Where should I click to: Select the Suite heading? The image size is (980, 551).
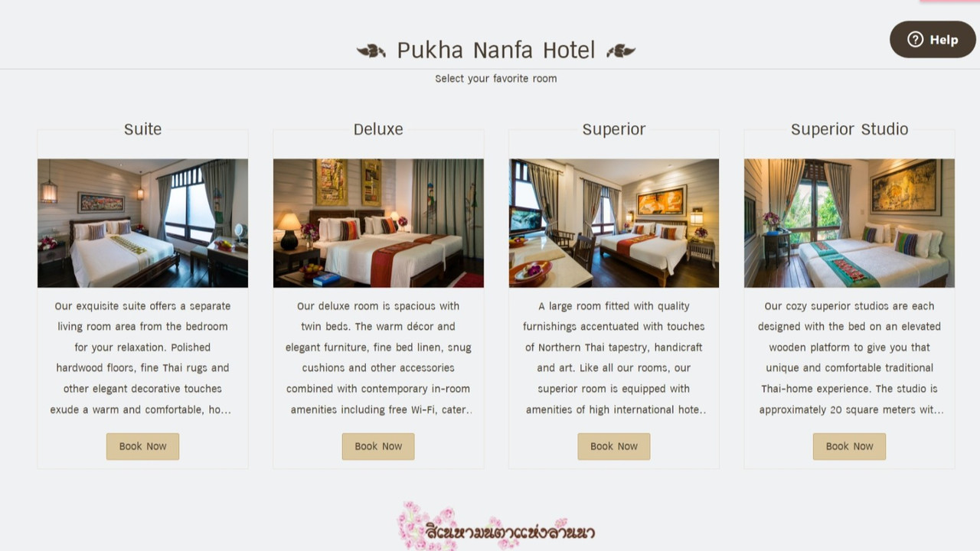point(142,129)
